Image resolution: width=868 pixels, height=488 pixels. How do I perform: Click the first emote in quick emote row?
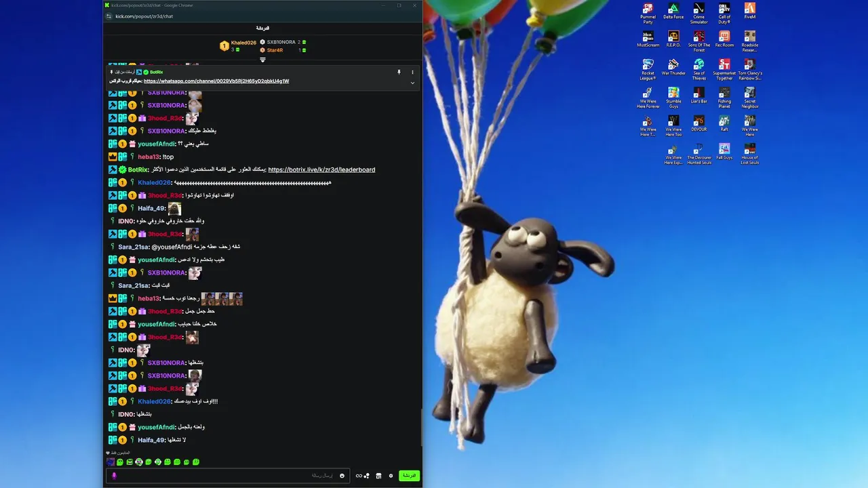111,462
